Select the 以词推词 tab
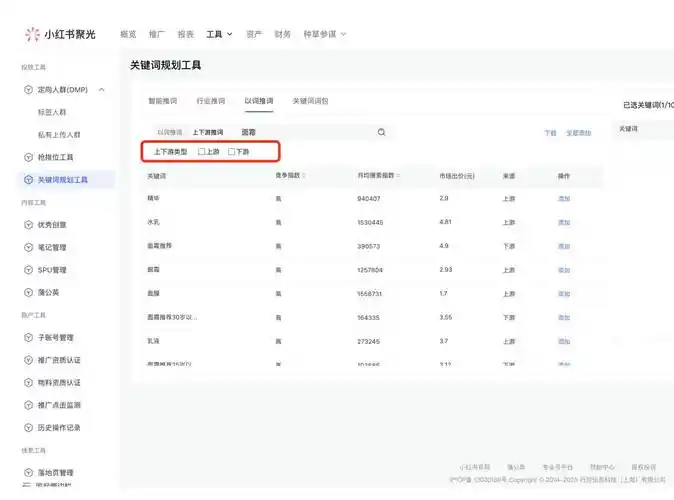 [x=259, y=101]
